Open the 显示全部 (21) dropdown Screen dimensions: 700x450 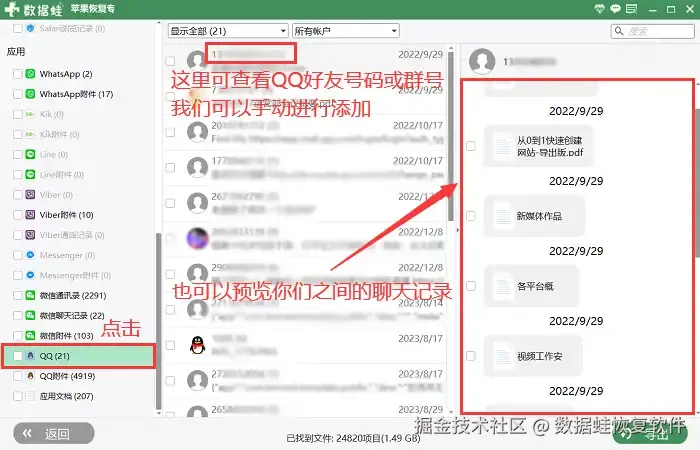click(x=228, y=31)
